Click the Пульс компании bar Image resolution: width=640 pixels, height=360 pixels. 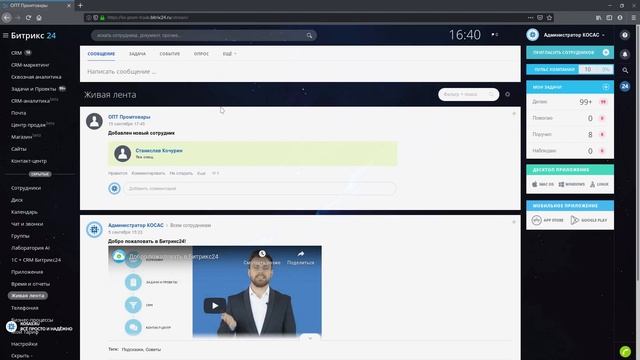pyautogui.click(x=570, y=69)
